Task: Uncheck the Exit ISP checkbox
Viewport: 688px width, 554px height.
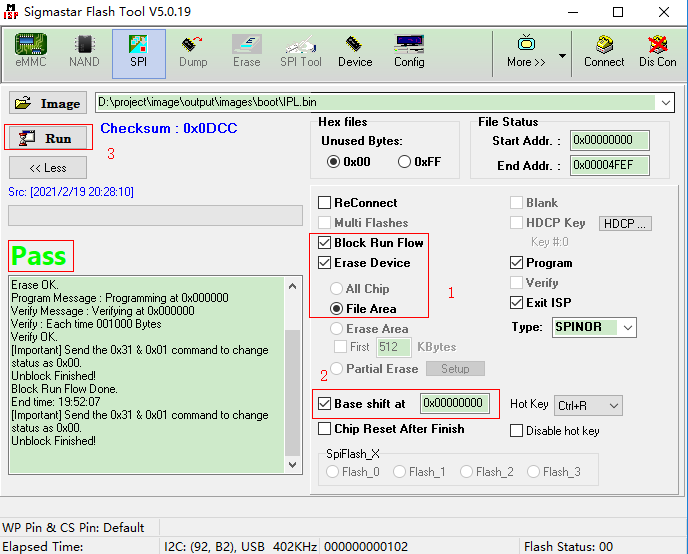Action: pyautogui.click(x=516, y=303)
